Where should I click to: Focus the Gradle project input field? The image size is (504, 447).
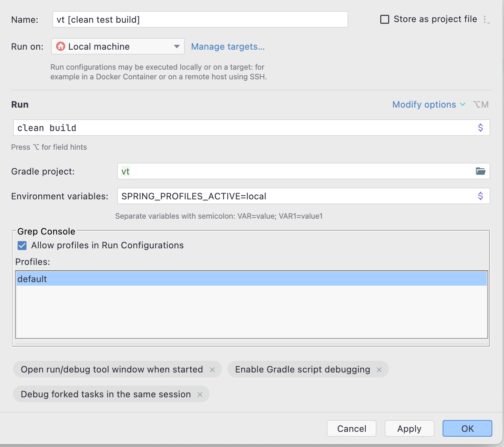[296, 171]
